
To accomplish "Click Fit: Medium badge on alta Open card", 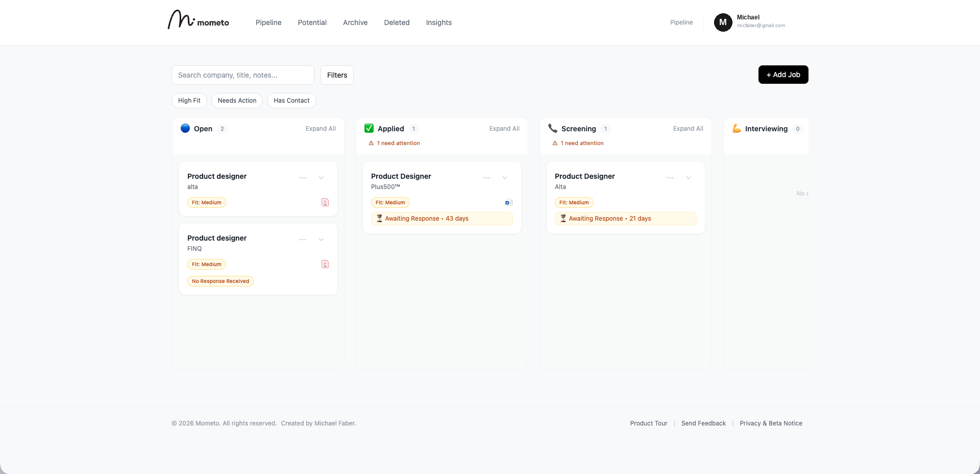I will point(207,203).
